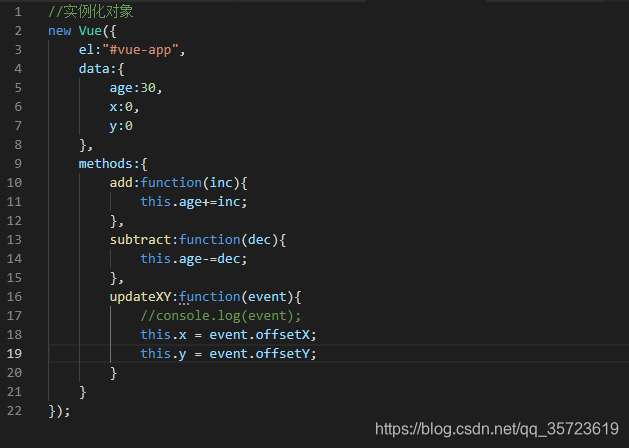This screenshot has width=629, height=448.
Task: Click the 'this.age+=inc;' statement
Action: coord(194,202)
